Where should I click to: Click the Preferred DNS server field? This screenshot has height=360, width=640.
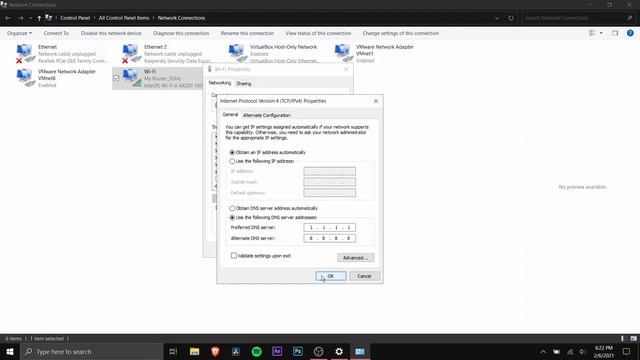pos(329,227)
